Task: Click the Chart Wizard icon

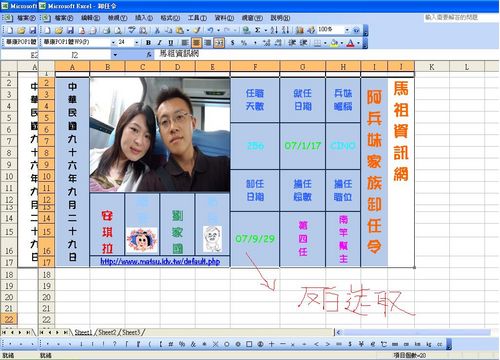Action: [300, 30]
